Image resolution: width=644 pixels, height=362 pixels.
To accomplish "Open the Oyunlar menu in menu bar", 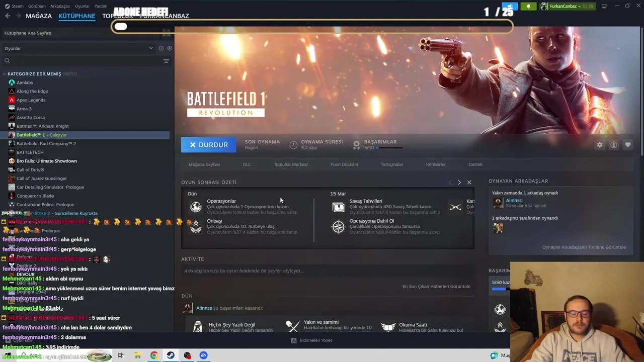I will (82, 6).
